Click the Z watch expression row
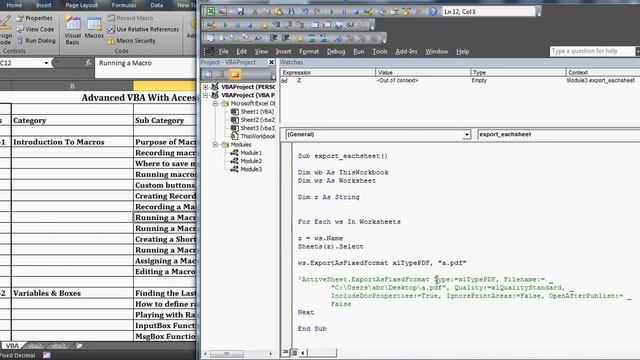This screenshot has height=360, width=640. (x=460, y=81)
